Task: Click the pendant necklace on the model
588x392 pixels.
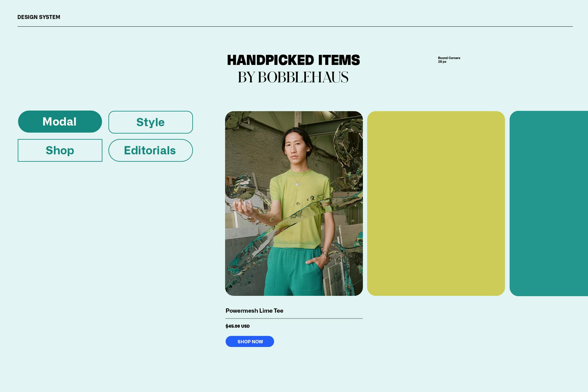Action: 297,184
